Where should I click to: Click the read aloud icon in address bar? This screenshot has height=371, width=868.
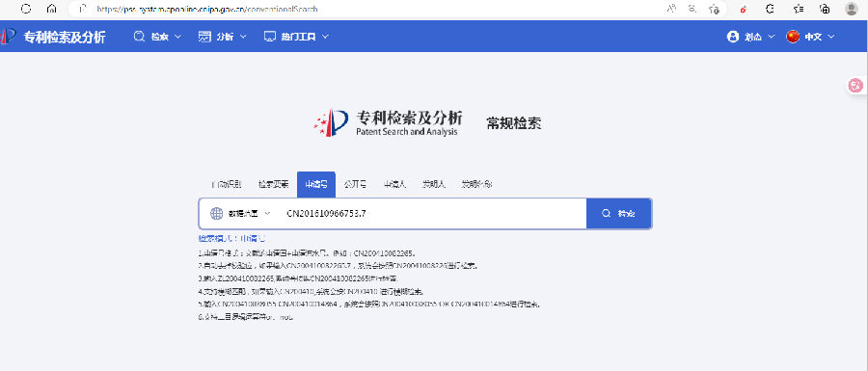(x=672, y=9)
